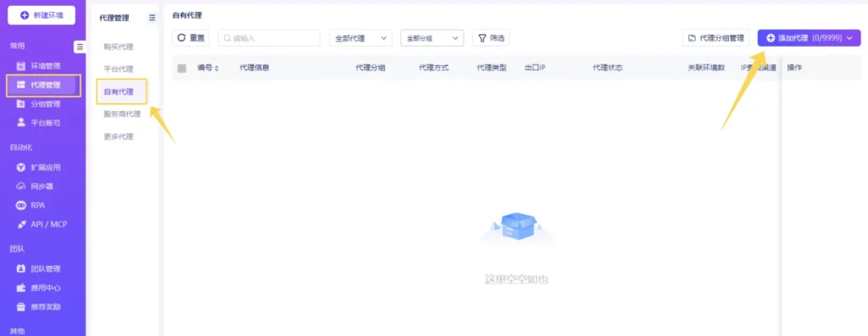This screenshot has width=868, height=336.
Task: Open 分组管理 in the sidebar
Action: point(46,104)
